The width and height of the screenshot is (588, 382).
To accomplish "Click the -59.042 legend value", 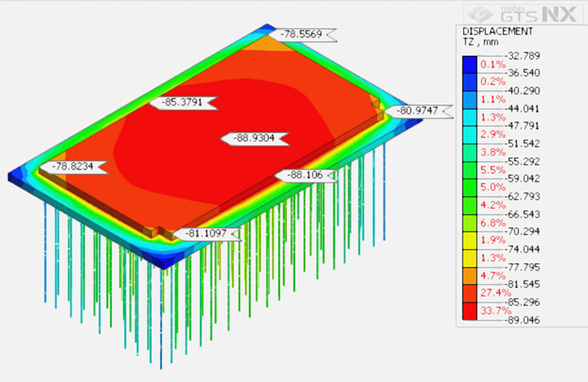I will 522,179.
